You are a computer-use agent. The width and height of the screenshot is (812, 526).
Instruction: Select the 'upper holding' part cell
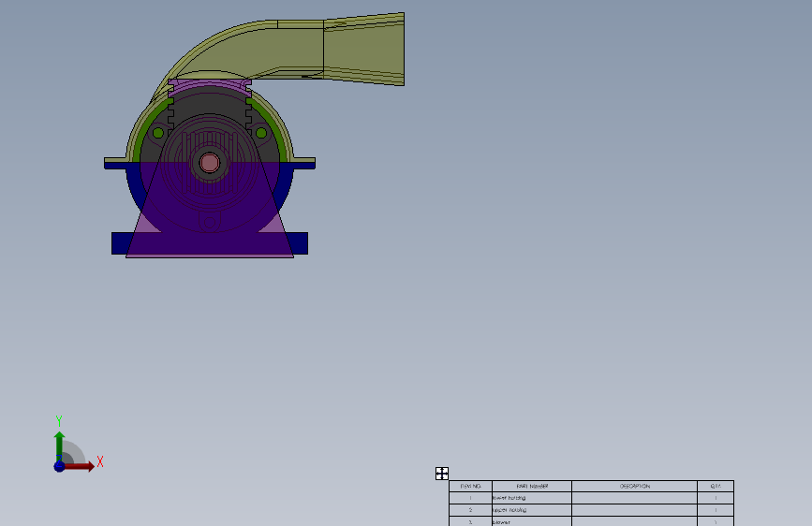coord(532,510)
